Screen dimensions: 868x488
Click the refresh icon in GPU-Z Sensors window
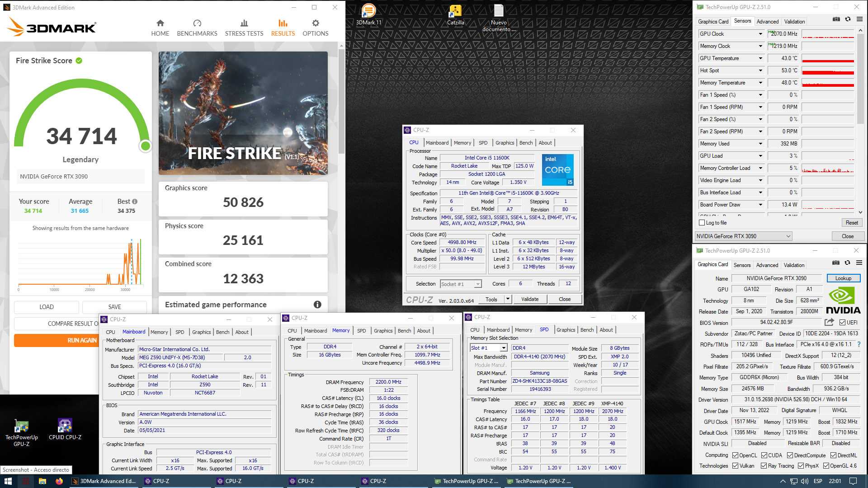tap(848, 19)
